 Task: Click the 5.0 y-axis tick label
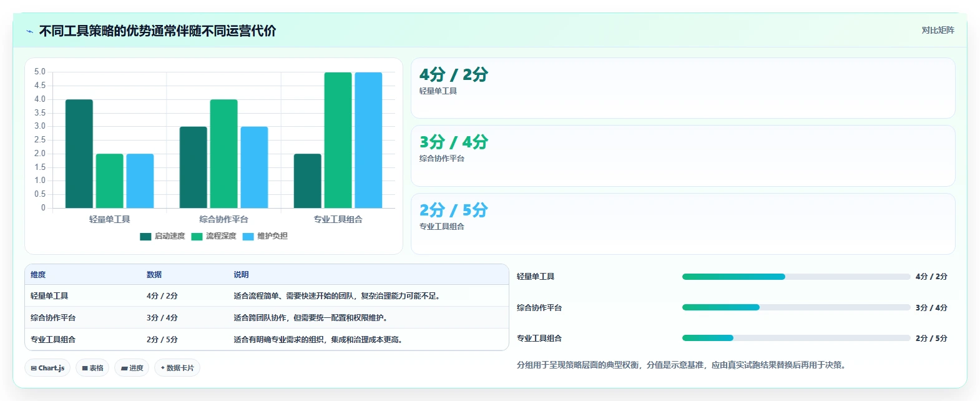pyautogui.click(x=40, y=72)
